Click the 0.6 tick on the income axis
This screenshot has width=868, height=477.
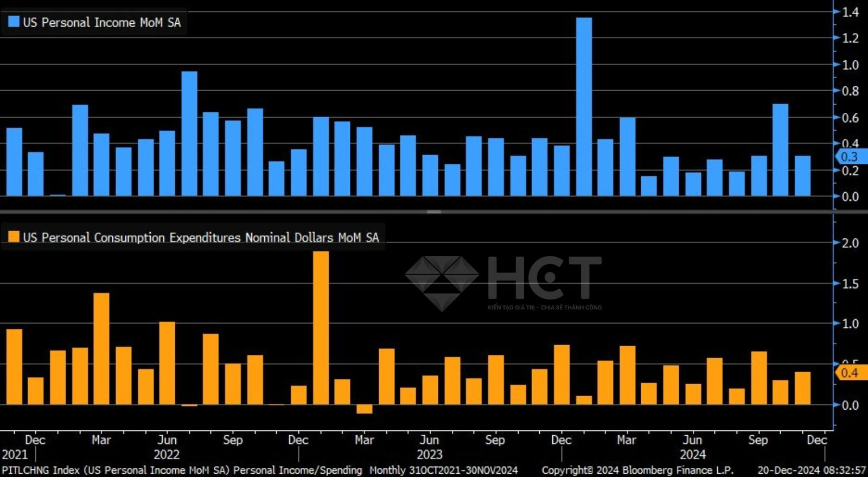pos(850,118)
